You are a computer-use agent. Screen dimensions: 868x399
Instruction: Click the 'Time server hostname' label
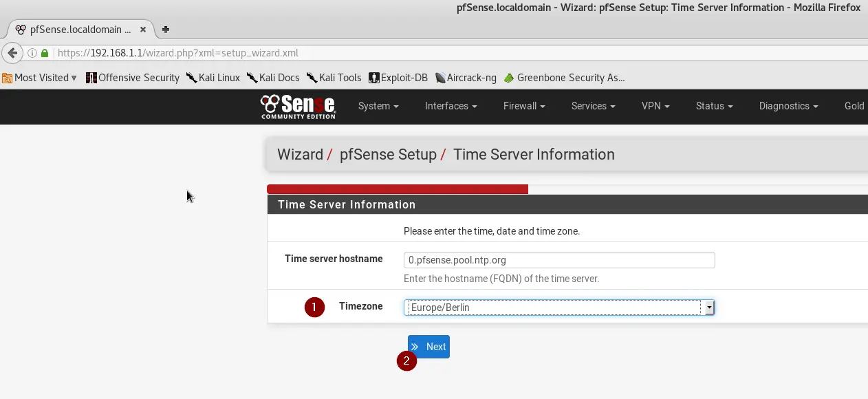coord(334,259)
